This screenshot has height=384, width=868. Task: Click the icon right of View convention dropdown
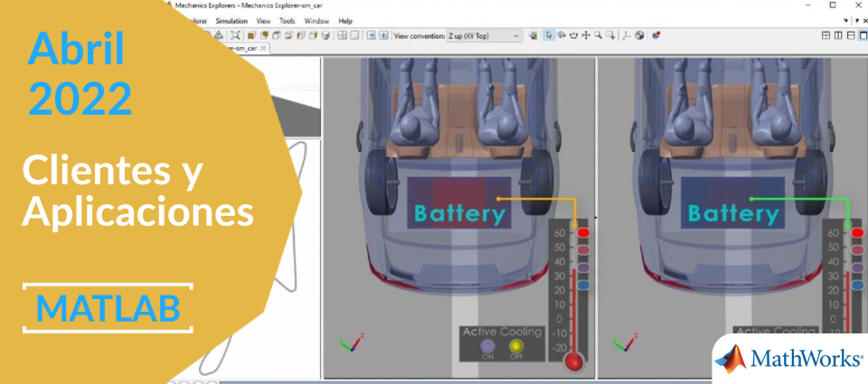tap(533, 35)
